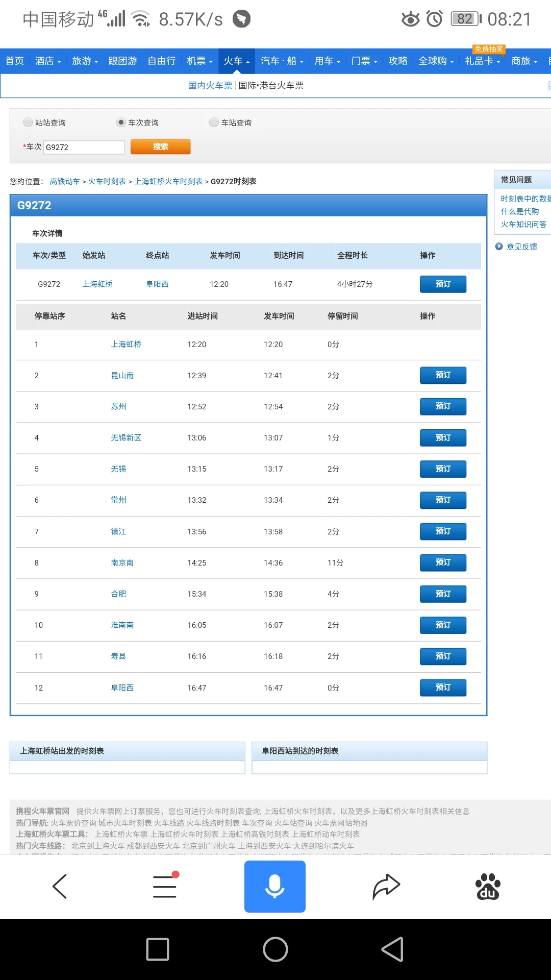Expand the 全球购 dropdown menu

(x=436, y=61)
